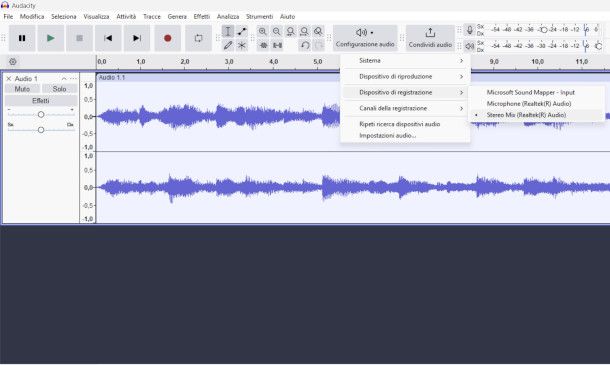Mute the Audio 1 track
The height and width of the screenshot is (365, 610).
coord(22,89)
